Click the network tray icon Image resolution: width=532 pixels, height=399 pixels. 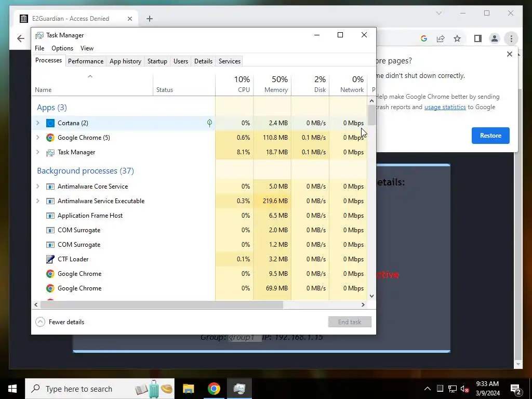453,389
